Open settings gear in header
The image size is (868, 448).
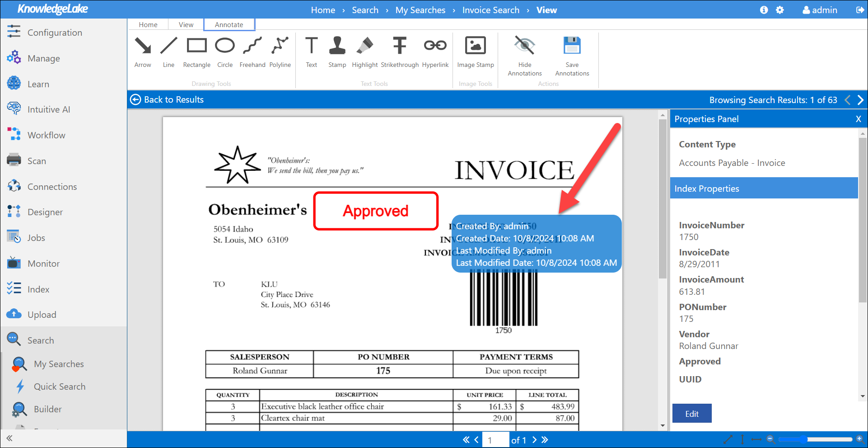[x=780, y=10]
